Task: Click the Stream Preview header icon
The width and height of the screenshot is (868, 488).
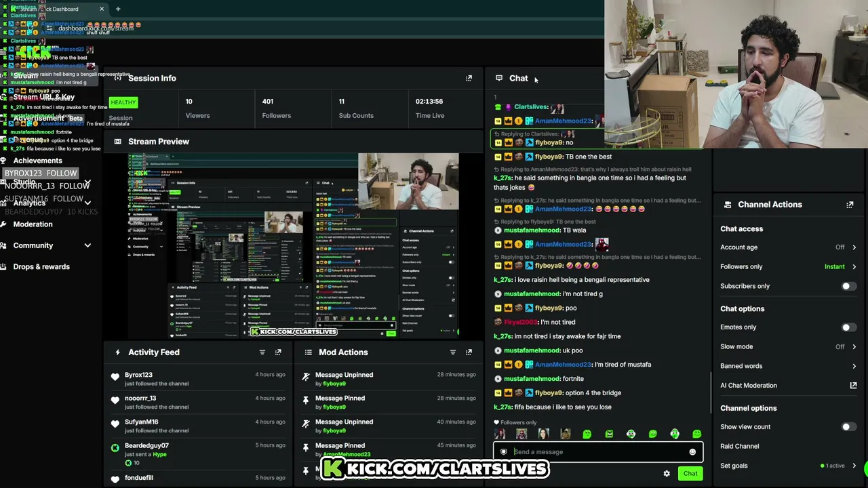Action: click(118, 142)
